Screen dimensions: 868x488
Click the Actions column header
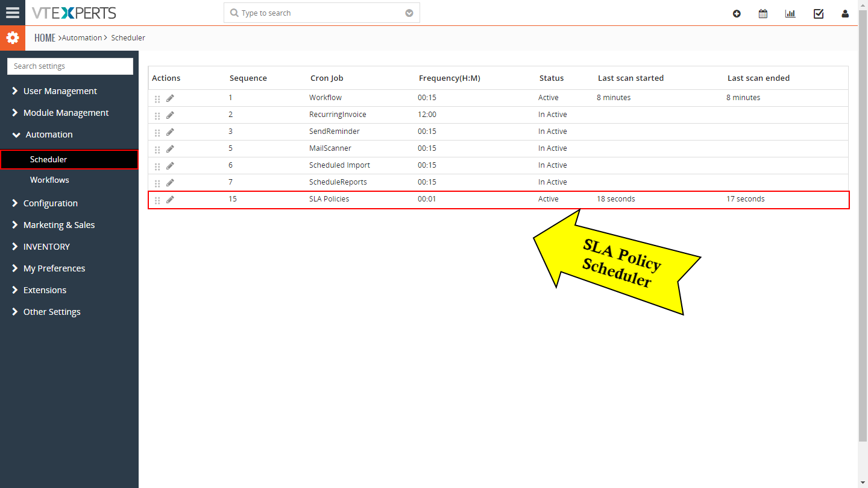pyautogui.click(x=166, y=78)
